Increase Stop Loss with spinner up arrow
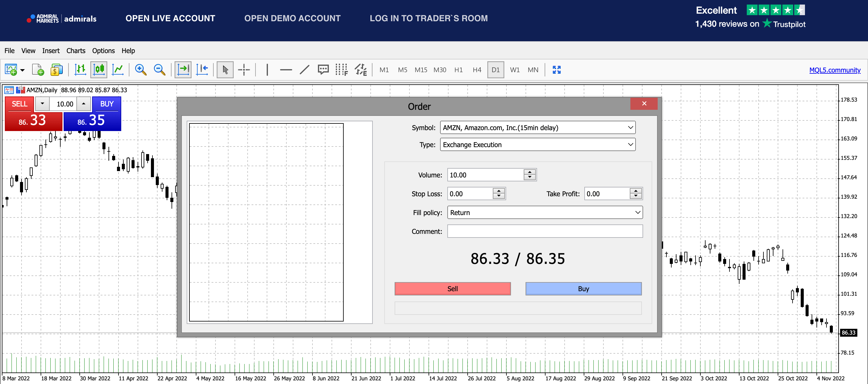Viewport: 868px width, 384px height. click(x=499, y=191)
